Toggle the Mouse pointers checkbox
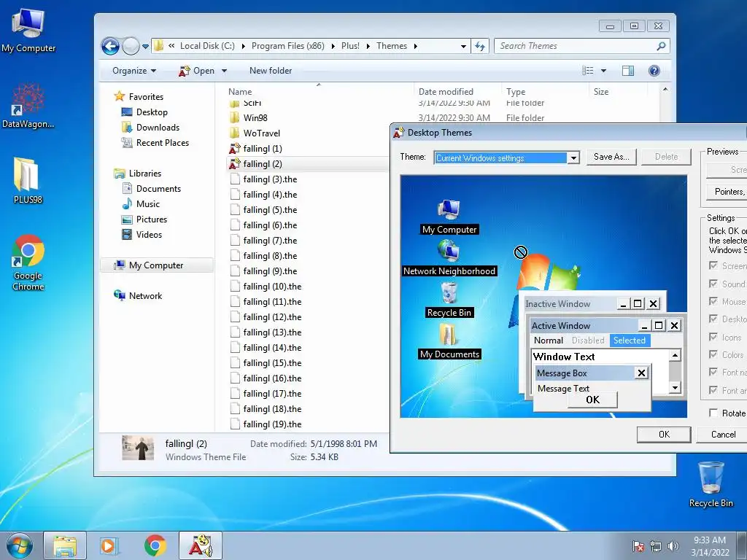Viewport: 747px width, 560px height. (x=713, y=301)
